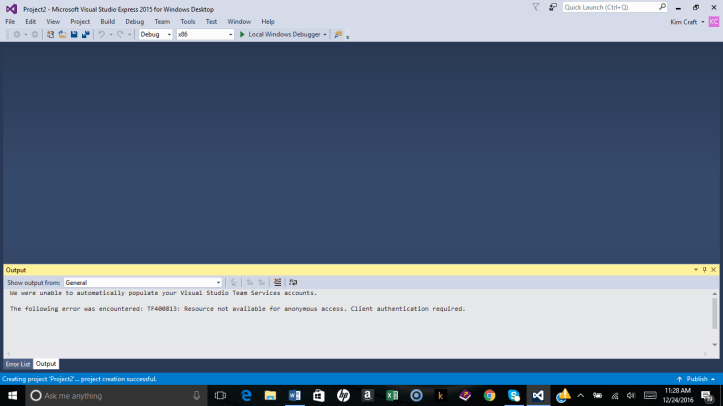
Task: Click the Save All toolbar icon
Action: 86,35
